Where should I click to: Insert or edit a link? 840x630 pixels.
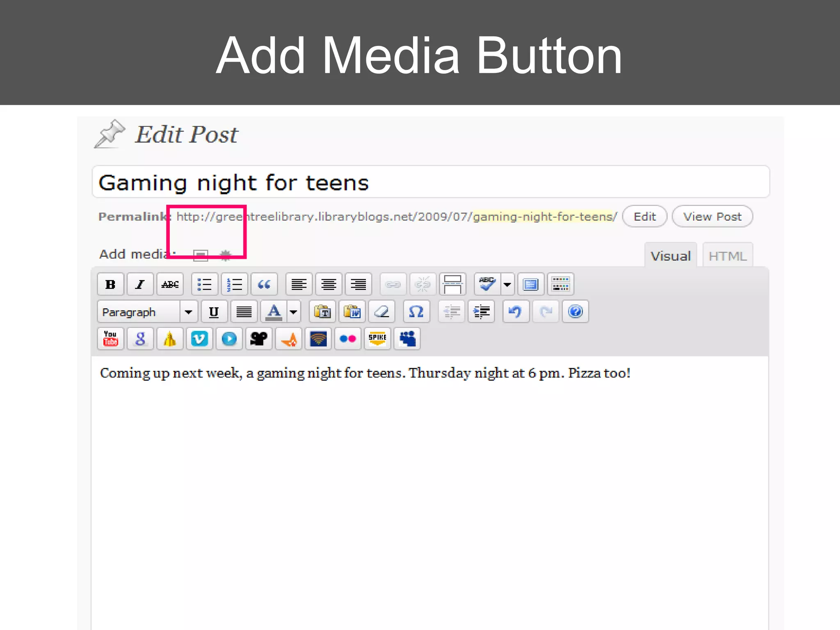(x=393, y=284)
